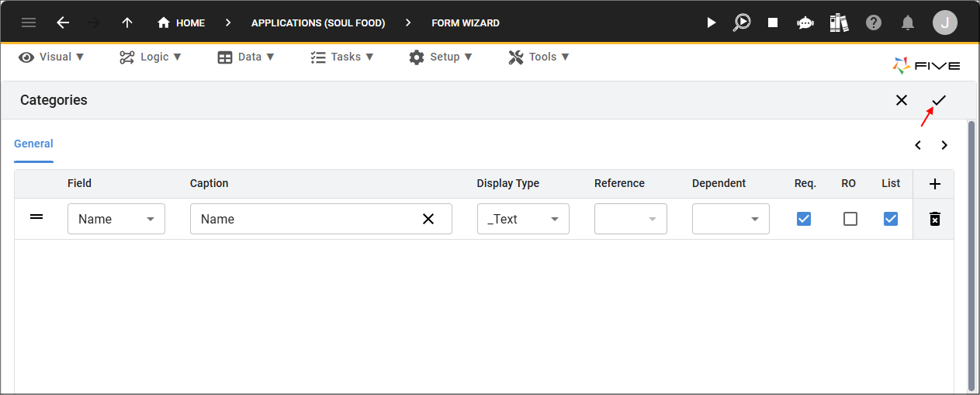Open the books library icon
Viewport: 980px width, 395px height.
tap(839, 23)
